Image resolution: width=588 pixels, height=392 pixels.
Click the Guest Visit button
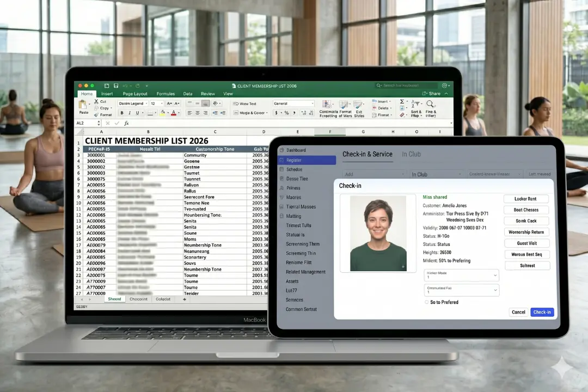tap(527, 243)
